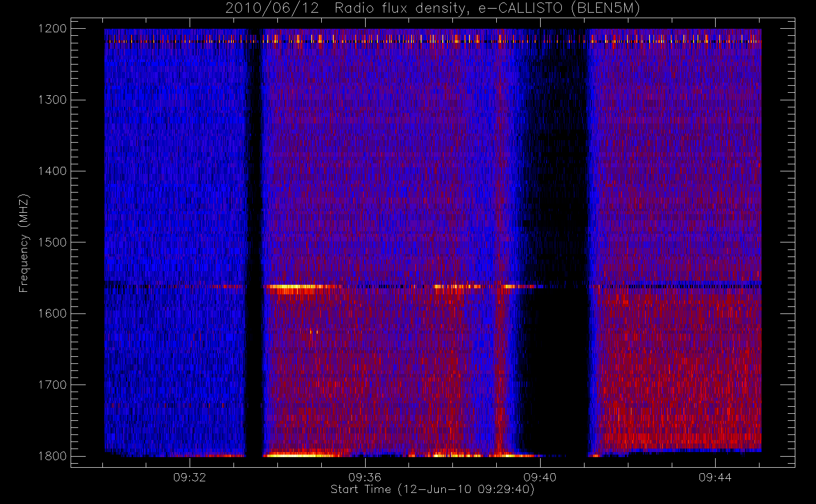The height and width of the screenshot is (504, 816).
Task: Click the 09:44 time tick label
Action: pos(715,477)
